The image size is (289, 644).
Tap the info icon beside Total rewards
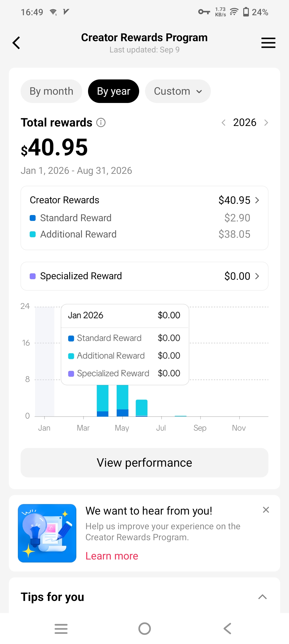(x=101, y=123)
